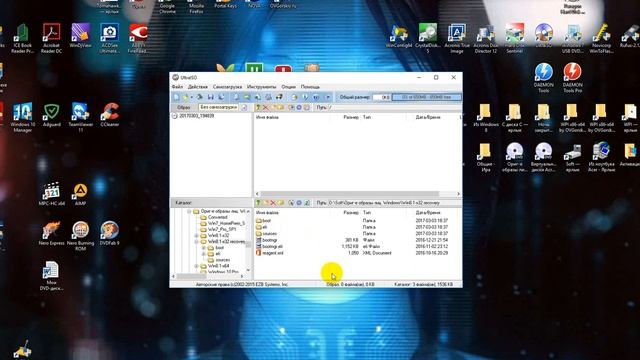Click the Convert image toolbar icon
The height and width of the screenshot is (360, 640).
coord(258,97)
